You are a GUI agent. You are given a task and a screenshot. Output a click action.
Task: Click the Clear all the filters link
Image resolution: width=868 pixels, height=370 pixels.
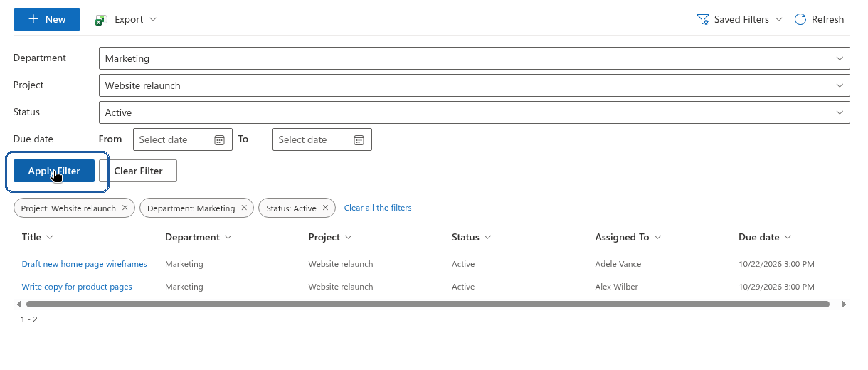(378, 208)
